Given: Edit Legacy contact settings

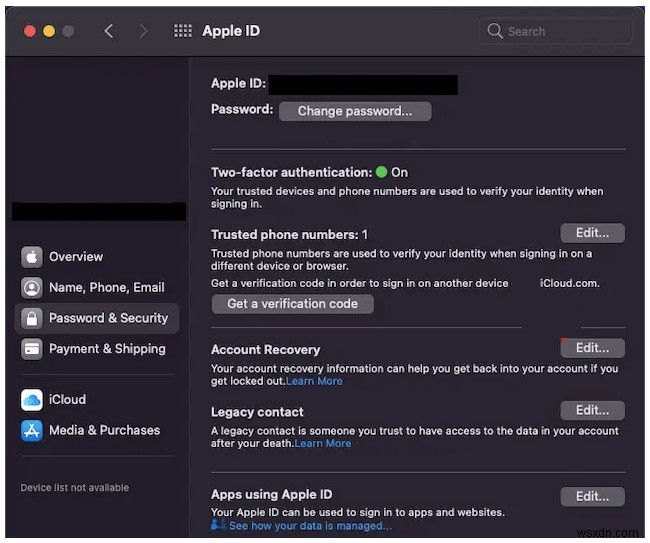Looking at the screenshot, I should pos(592,411).
